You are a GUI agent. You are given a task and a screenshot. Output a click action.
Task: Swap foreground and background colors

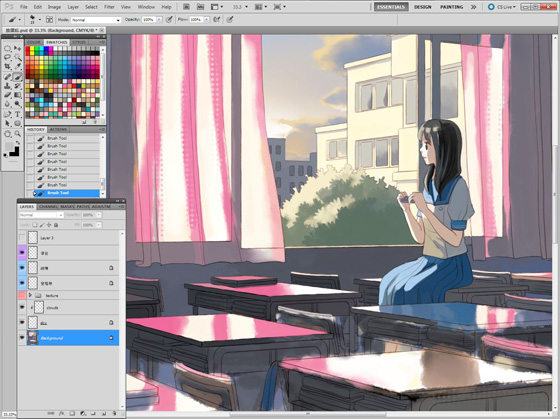point(18,143)
